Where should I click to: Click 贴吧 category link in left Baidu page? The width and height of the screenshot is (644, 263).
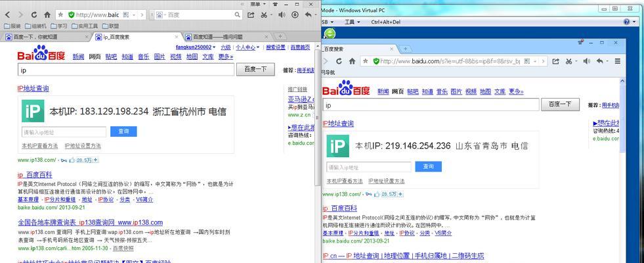coord(111,57)
